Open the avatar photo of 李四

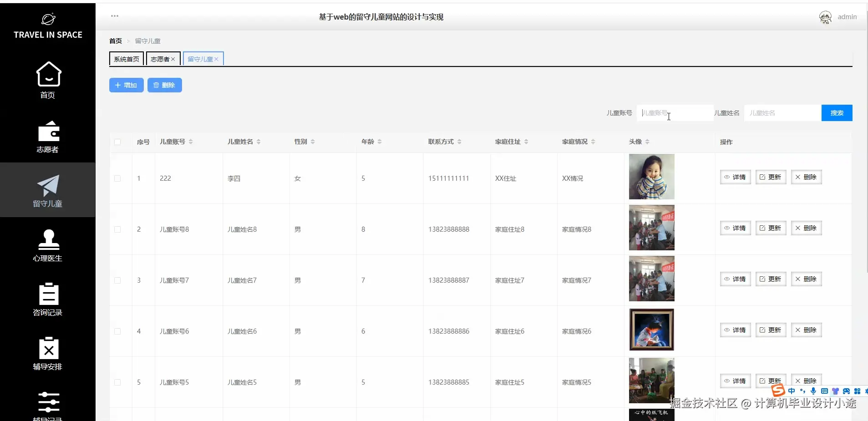[651, 177]
